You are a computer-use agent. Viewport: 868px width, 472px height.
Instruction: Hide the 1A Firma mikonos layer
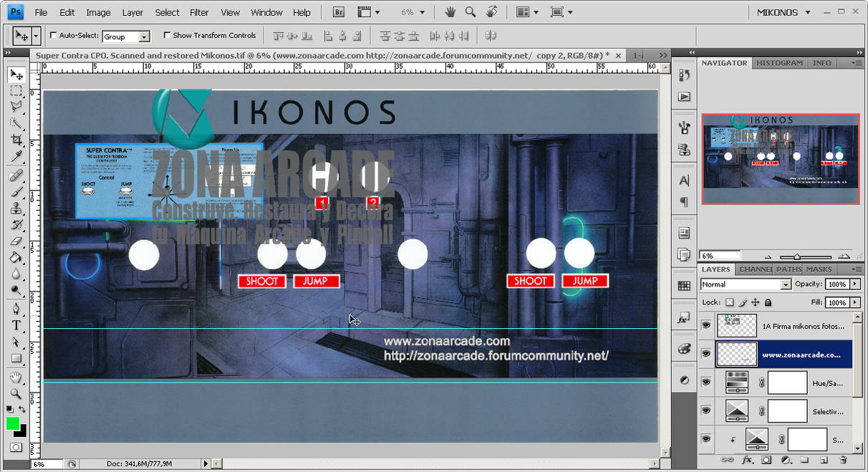coord(706,325)
